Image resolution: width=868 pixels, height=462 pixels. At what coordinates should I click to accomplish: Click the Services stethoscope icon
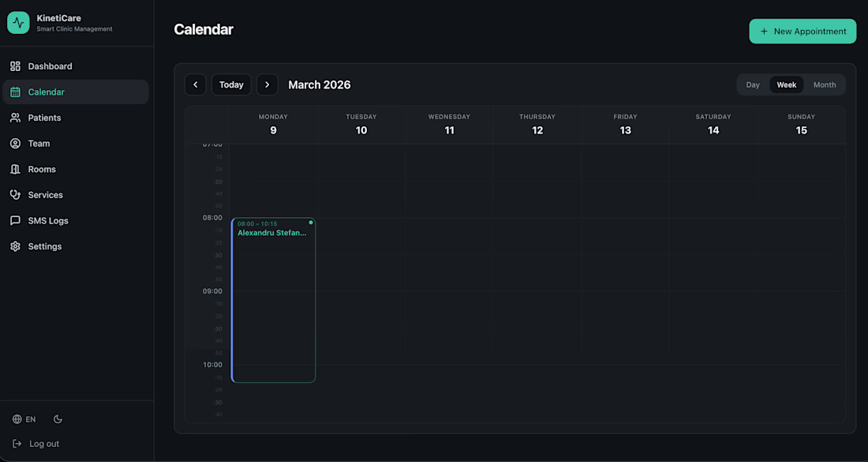coord(16,195)
